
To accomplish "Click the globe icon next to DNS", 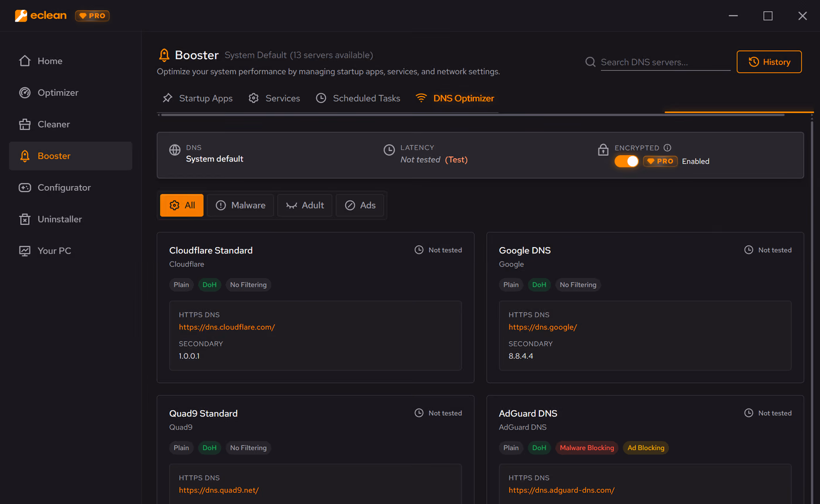I will pyautogui.click(x=175, y=150).
